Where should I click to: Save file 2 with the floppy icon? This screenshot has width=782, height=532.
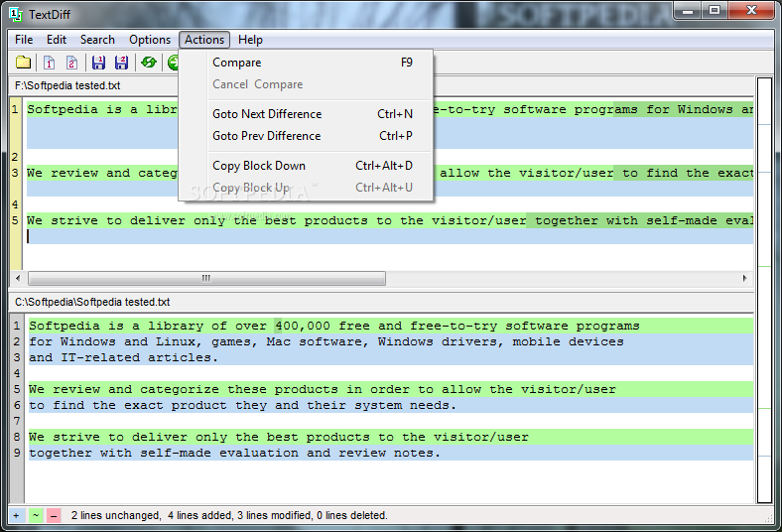click(x=121, y=63)
